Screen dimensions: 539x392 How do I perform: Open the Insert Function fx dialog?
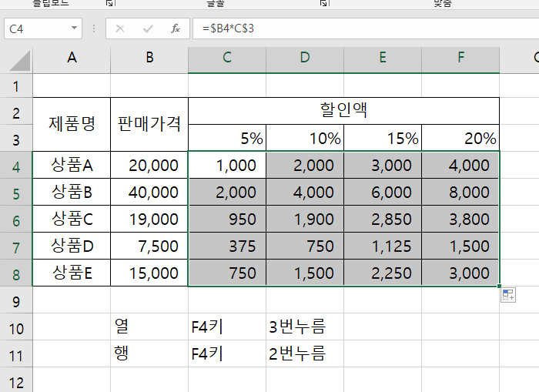coord(176,28)
